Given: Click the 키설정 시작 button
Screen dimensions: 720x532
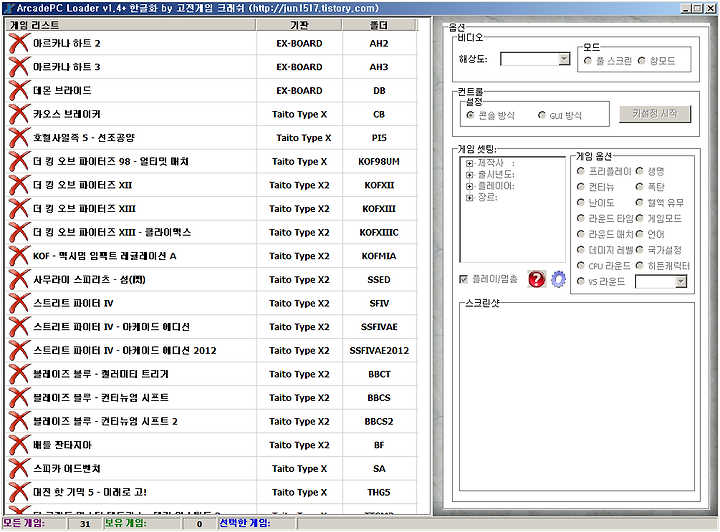Looking at the screenshot, I should [x=655, y=113].
